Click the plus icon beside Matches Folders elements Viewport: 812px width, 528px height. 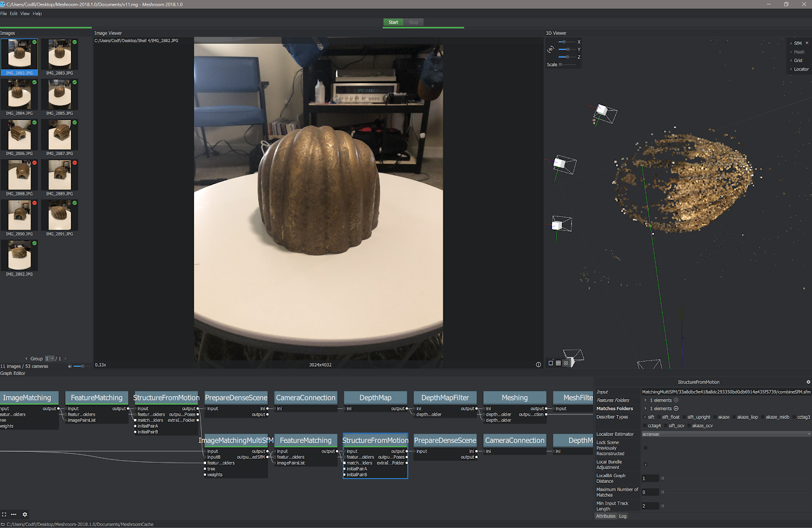pyautogui.click(x=676, y=409)
